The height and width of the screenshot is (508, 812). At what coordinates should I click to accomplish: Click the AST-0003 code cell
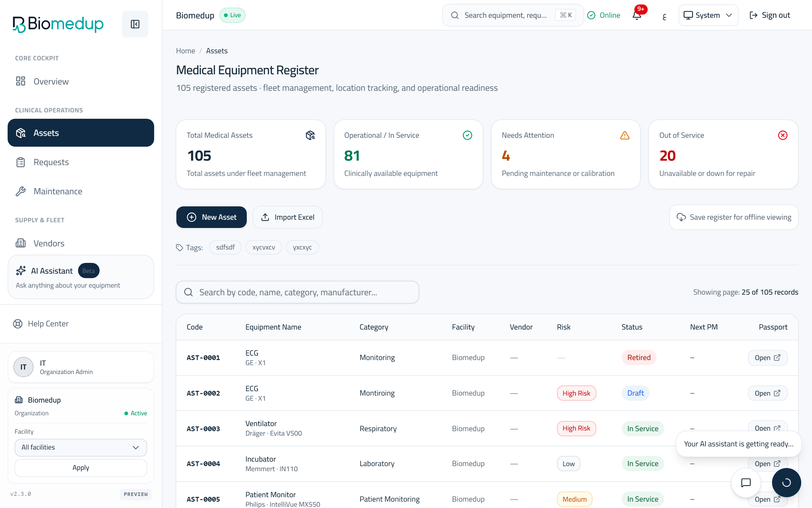[203, 429]
